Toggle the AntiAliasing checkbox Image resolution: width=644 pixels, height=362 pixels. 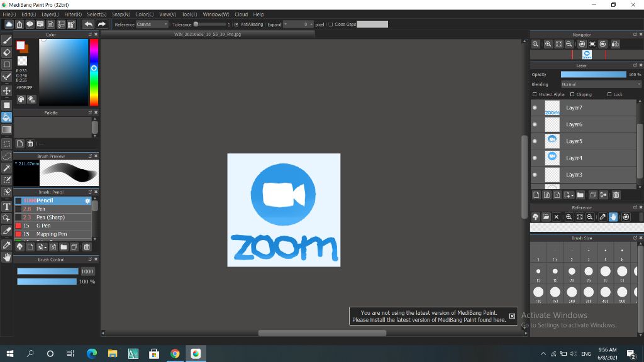(x=236, y=25)
